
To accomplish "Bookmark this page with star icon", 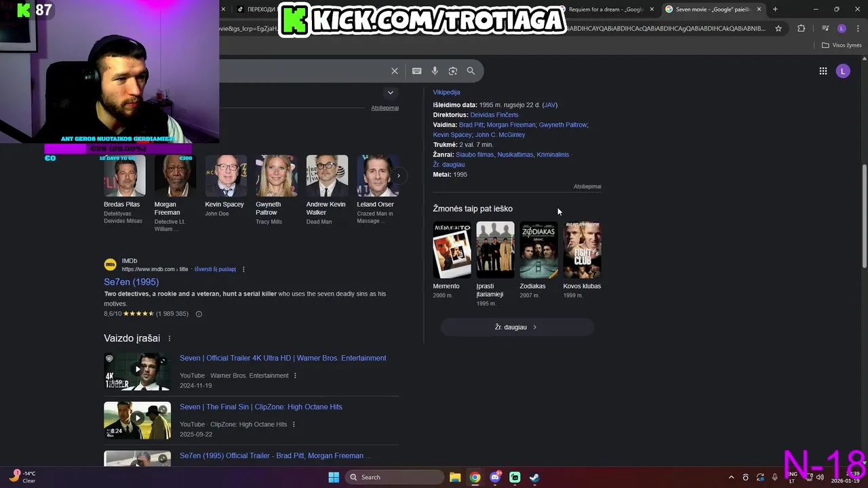I will click(778, 28).
